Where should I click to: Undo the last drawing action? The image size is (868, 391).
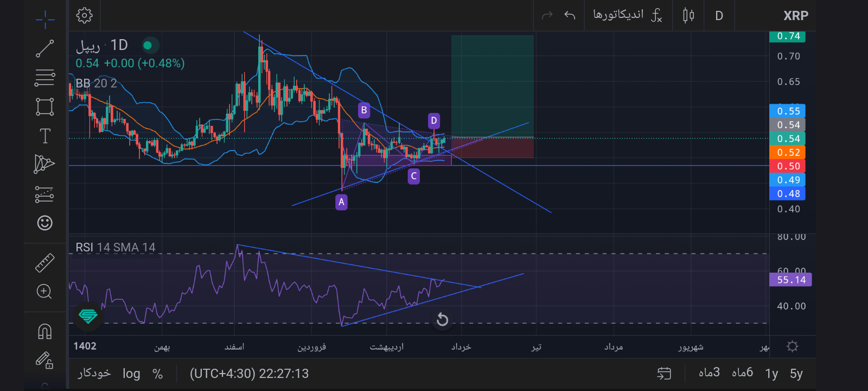pos(570,15)
